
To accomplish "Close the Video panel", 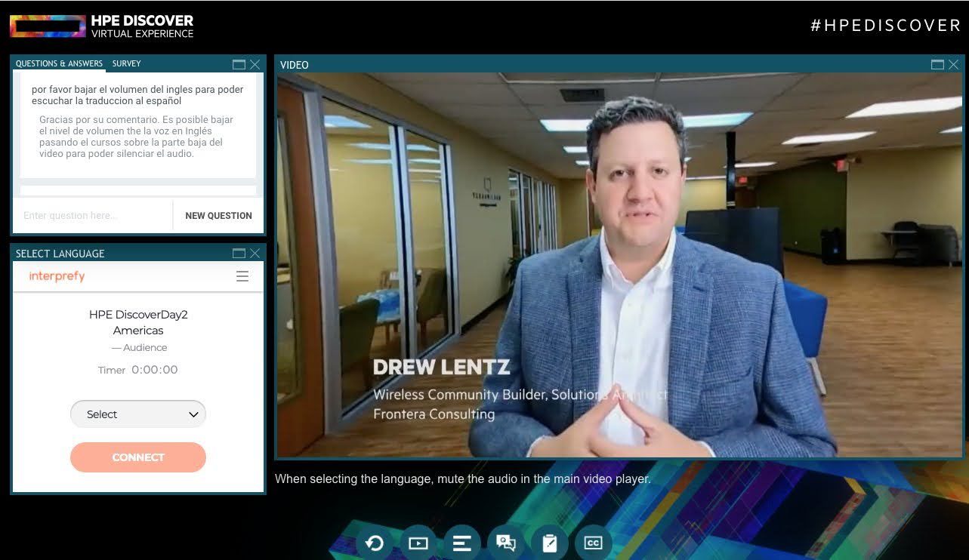I will click(x=954, y=65).
